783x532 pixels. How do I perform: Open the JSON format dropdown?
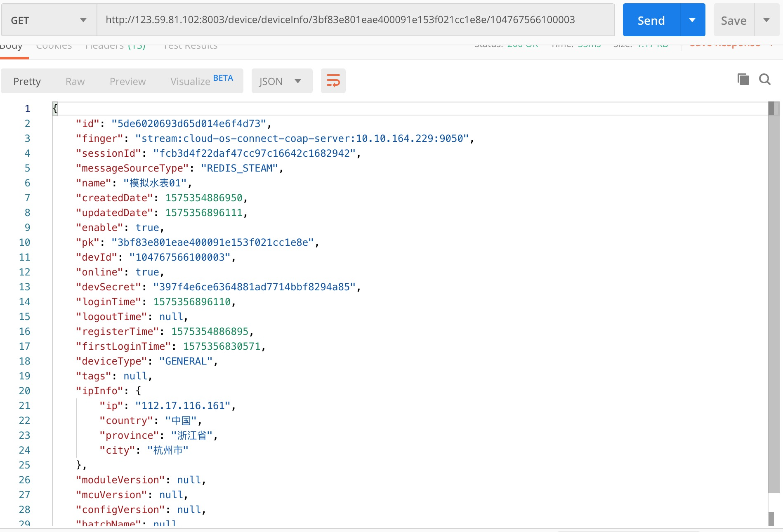pyautogui.click(x=282, y=81)
